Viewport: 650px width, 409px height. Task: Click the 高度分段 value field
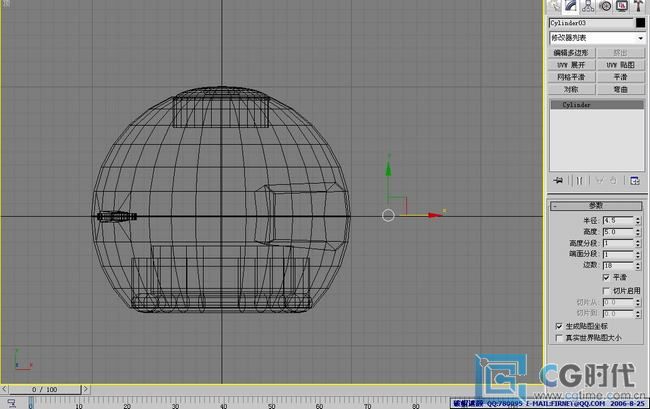[x=618, y=243]
